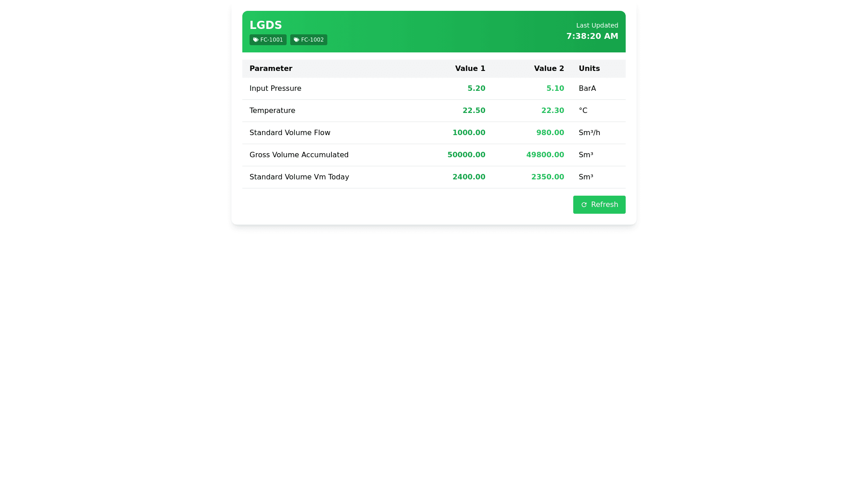
Task: Click the Last Updated timestamp 7:38:20 AM
Action: click(592, 36)
